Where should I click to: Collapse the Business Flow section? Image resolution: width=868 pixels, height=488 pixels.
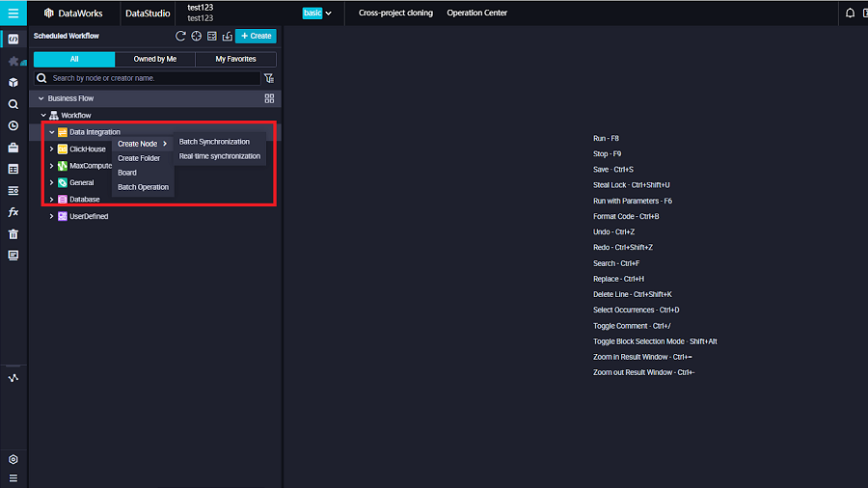pos(41,98)
